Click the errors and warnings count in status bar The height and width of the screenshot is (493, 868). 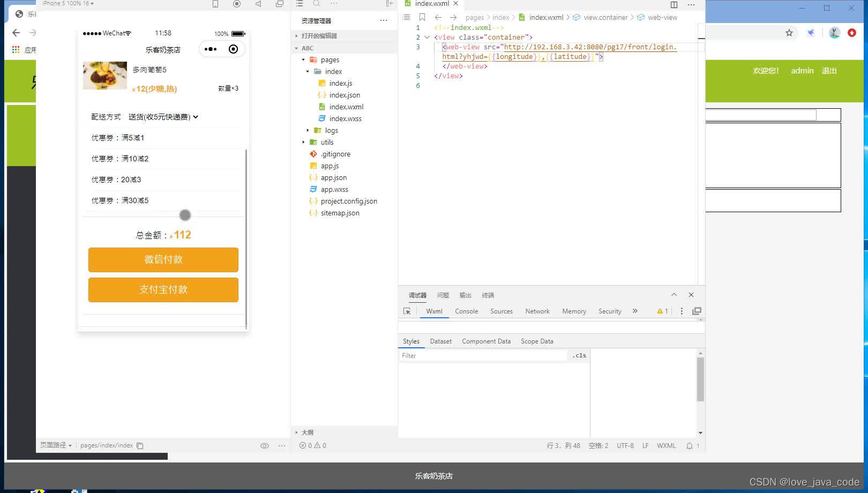tap(313, 446)
